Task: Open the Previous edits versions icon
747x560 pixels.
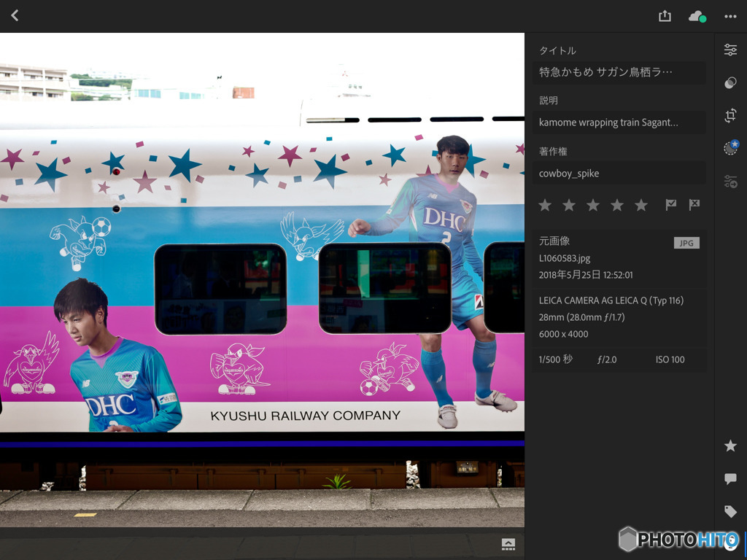Action: (730, 181)
